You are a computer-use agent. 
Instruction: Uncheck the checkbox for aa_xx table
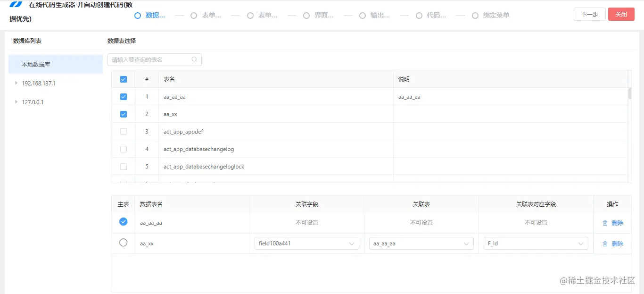[x=123, y=114]
